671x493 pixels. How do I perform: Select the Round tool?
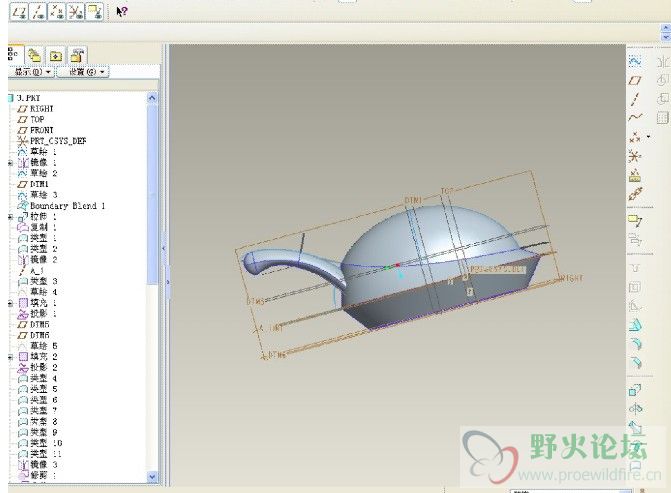click(x=635, y=344)
